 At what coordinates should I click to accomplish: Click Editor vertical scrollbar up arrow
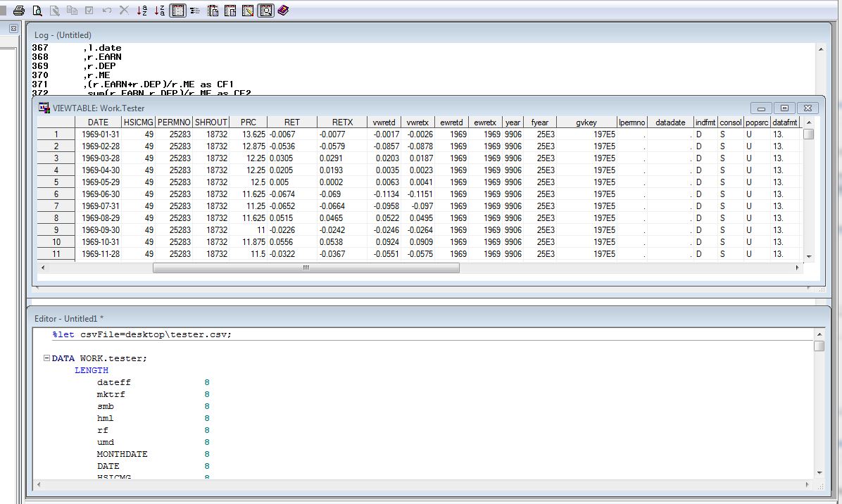pyautogui.click(x=819, y=334)
